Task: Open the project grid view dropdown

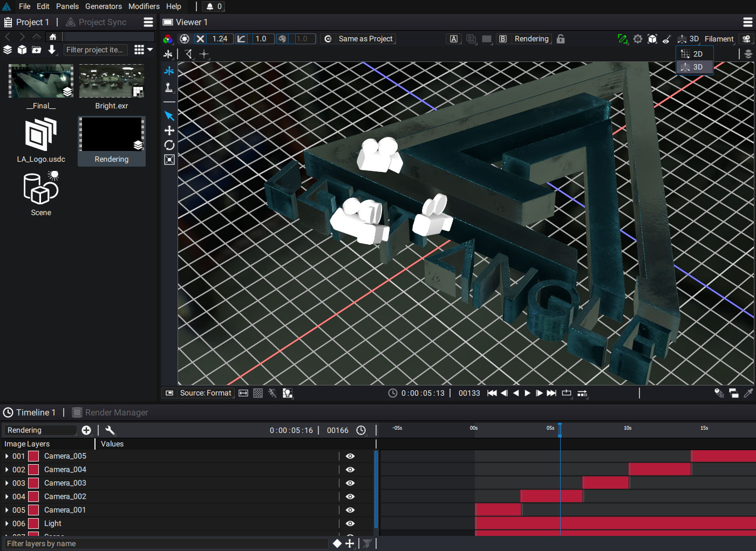Action: pos(143,50)
